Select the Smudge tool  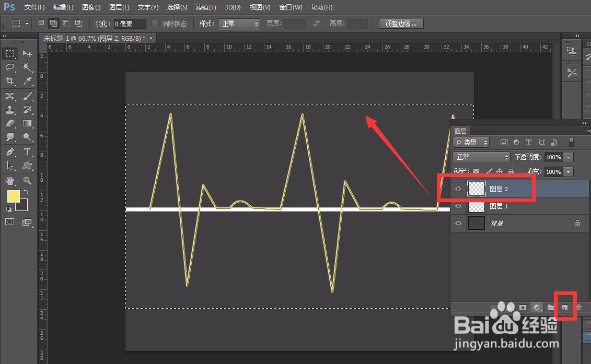tap(10, 137)
